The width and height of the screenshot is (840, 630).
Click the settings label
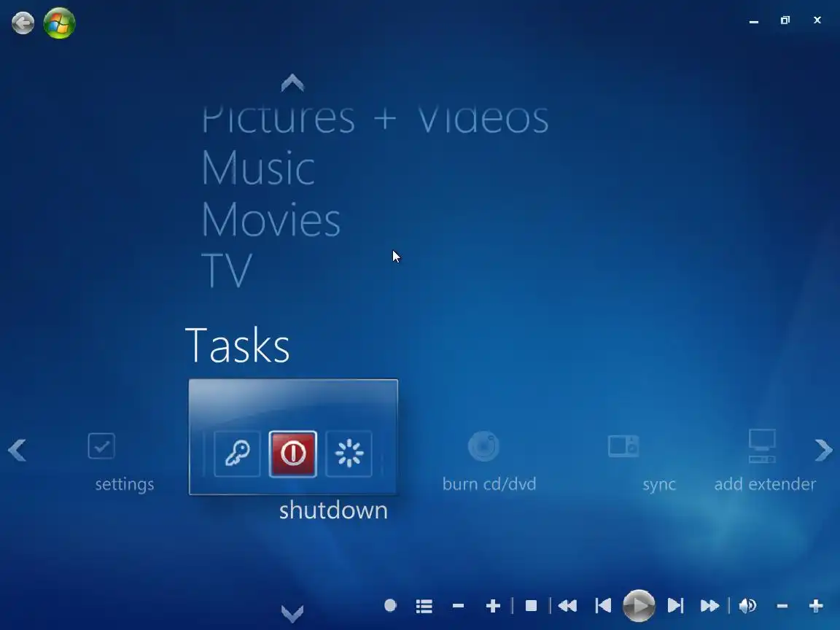[124, 484]
